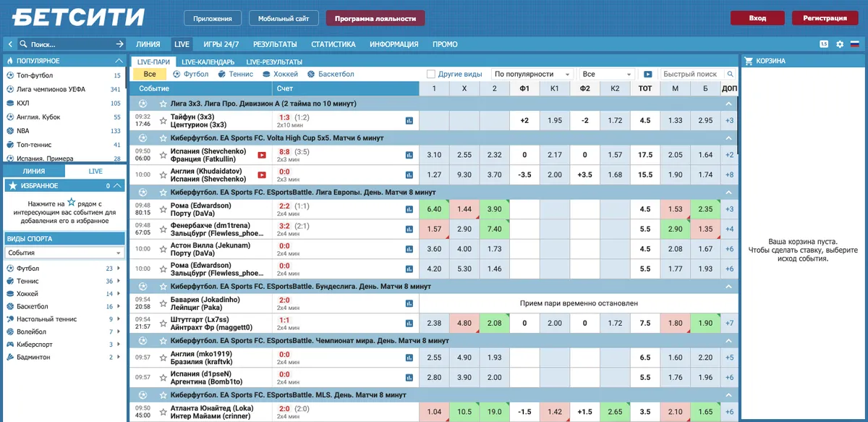Favorite the Лига 3х3 league header star
Screen dimensions: 868x422
(163, 104)
